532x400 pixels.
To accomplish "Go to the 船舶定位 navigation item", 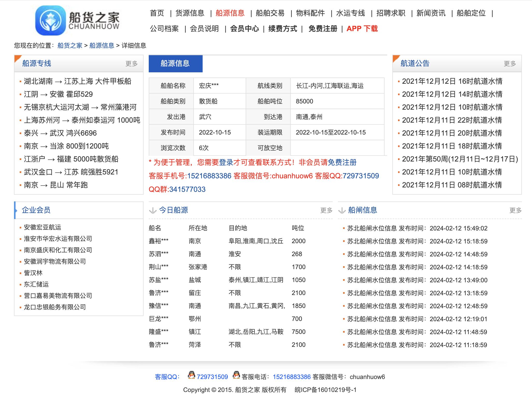I will (x=471, y=13).
